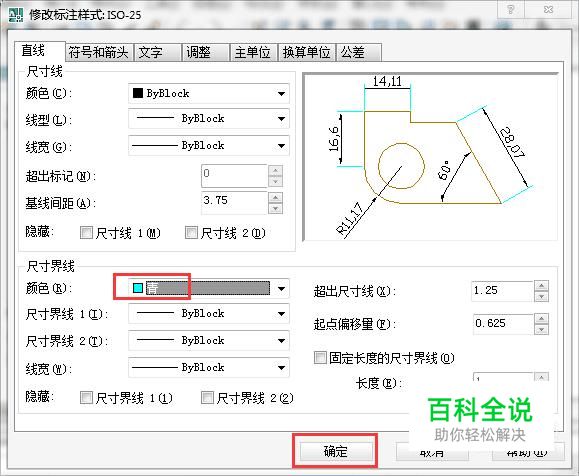Close the 修改标注样式 dialog
Image resolution: width=579 pixels, height=476 pixels.
click(548, 9)
